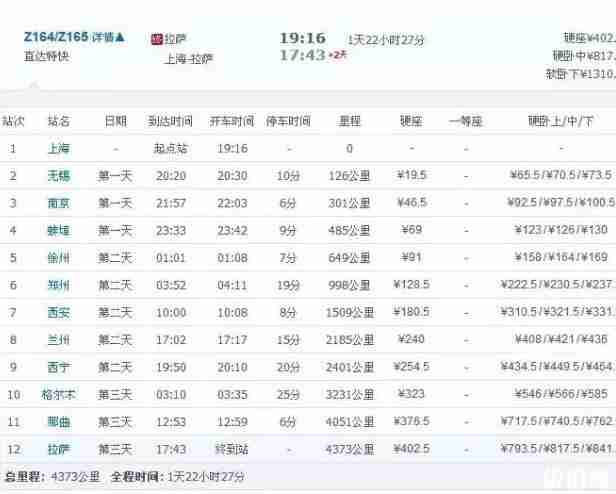Select arrival time 01:01 for 徐州
The image size is (616, 494).
(170, 258)
